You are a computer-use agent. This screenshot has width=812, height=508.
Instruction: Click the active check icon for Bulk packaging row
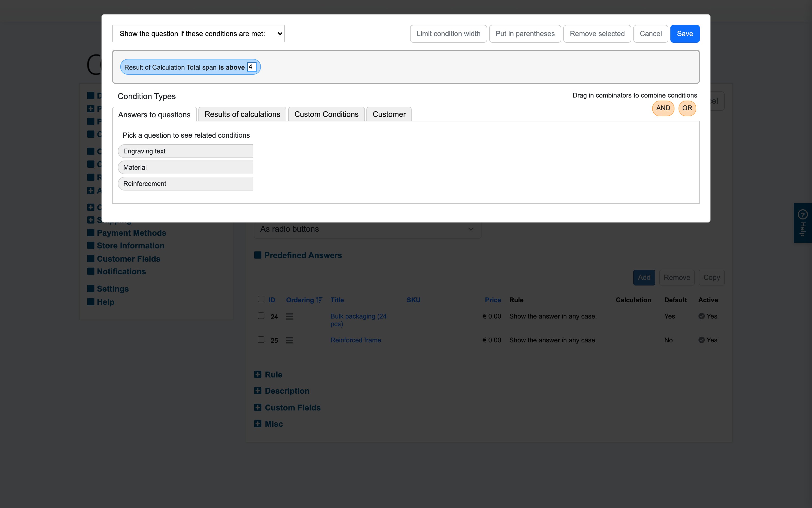(x=701, y=316)
